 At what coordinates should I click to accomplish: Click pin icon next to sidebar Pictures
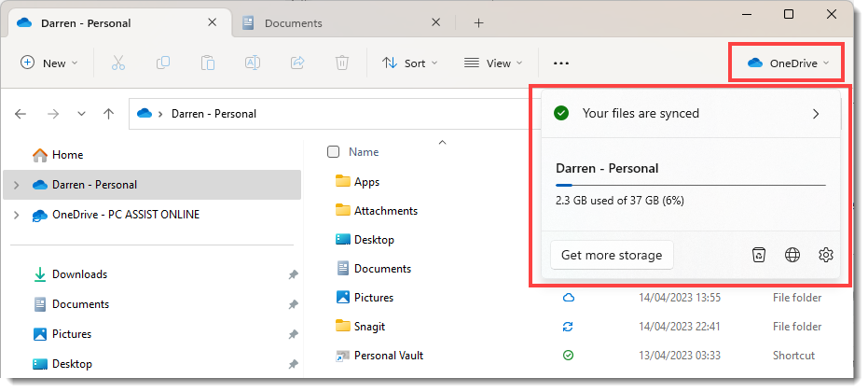coord(293,334)
